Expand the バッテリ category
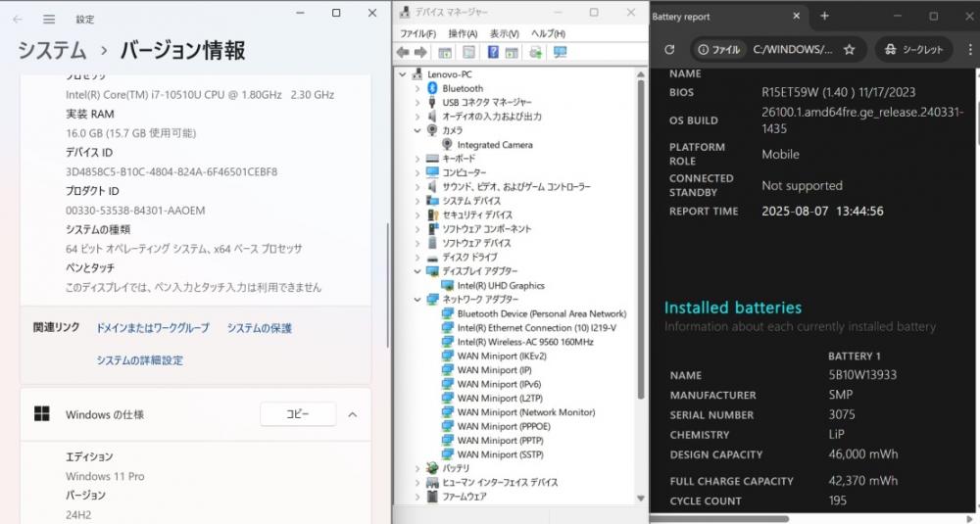 417,468
